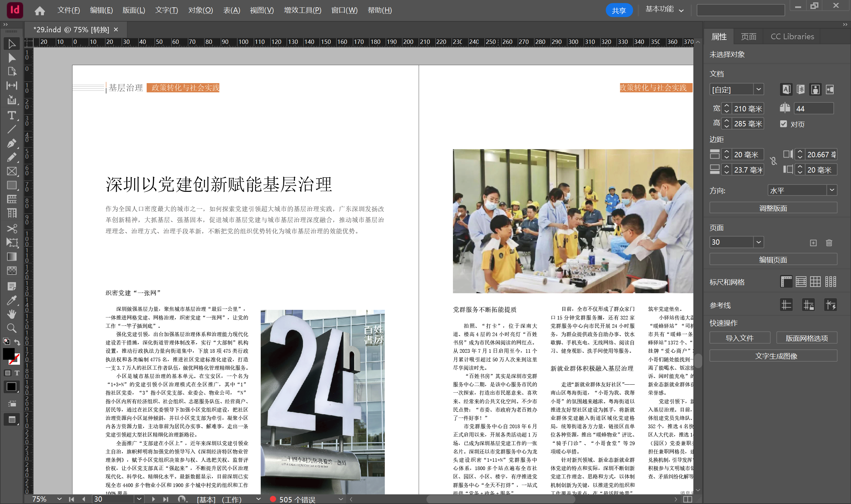Open the 方向 水平 dropdown
851x504 pixels.
802,190
